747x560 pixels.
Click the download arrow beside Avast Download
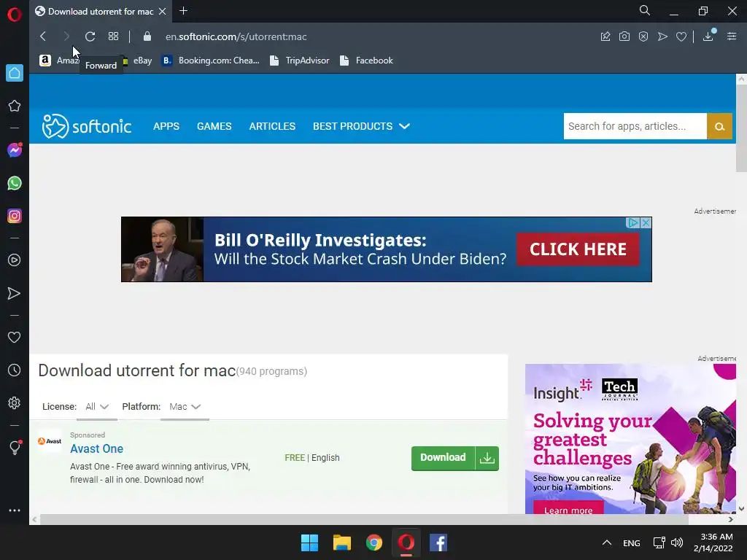(x=487, y=458)
